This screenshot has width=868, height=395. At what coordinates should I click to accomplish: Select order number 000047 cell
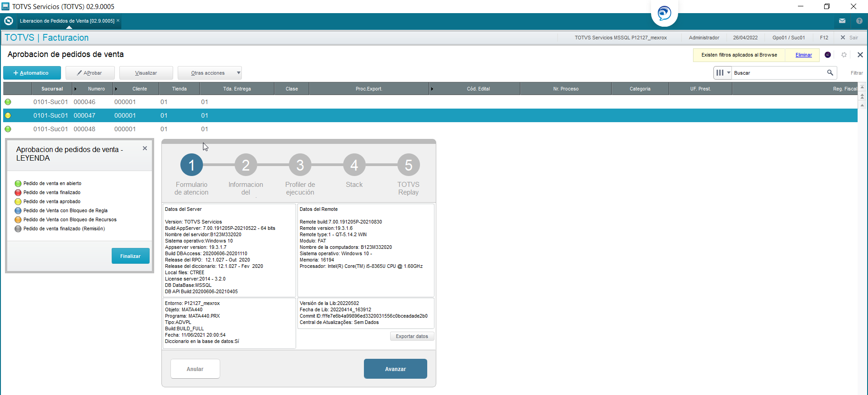coord(85,115)
